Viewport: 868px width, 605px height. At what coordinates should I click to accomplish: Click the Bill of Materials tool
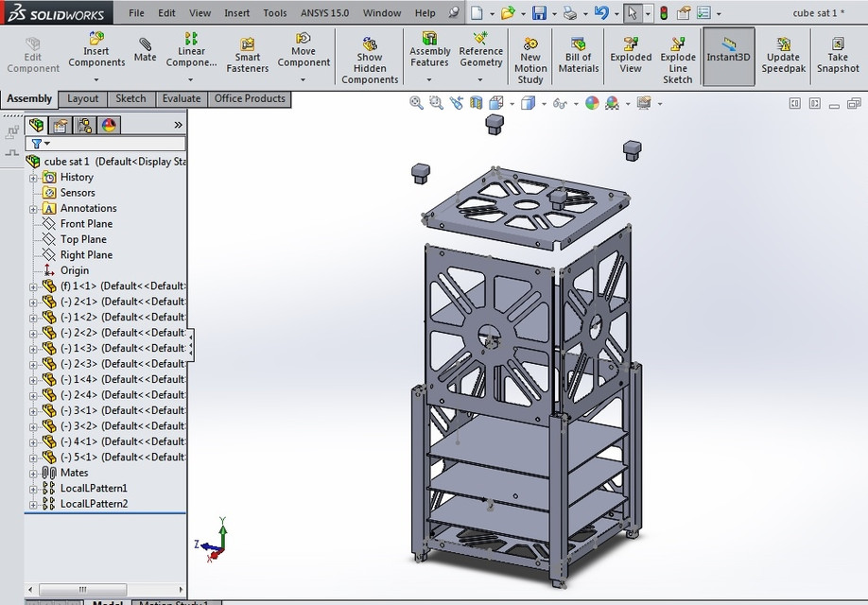coord(578,52)
